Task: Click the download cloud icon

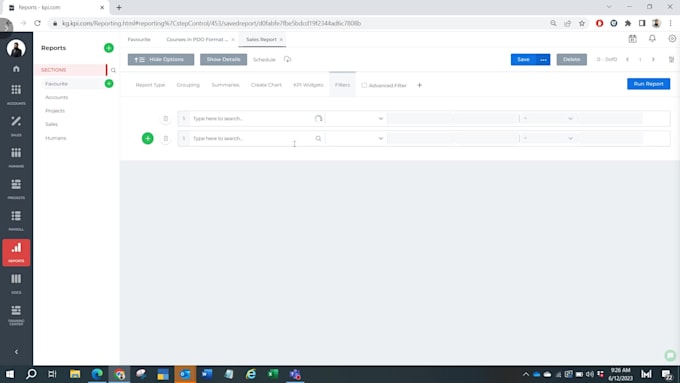Action: (x=287, y=59)
